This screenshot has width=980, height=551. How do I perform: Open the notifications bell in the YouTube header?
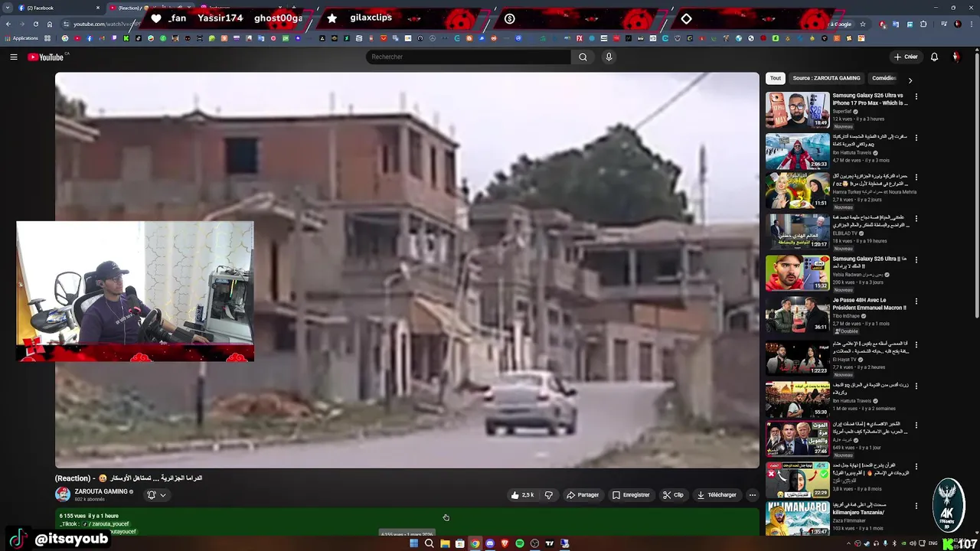click(934, 57)
